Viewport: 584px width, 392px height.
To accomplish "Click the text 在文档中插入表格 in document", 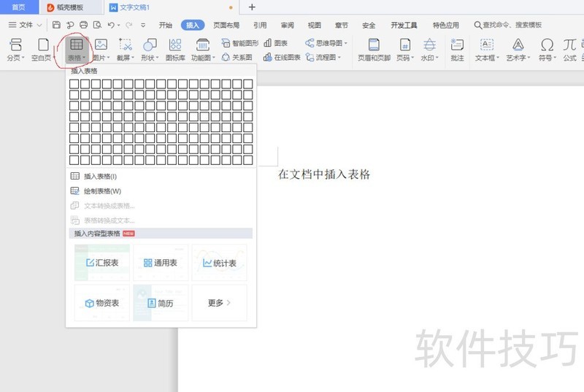I will click(x=323, y=174).
